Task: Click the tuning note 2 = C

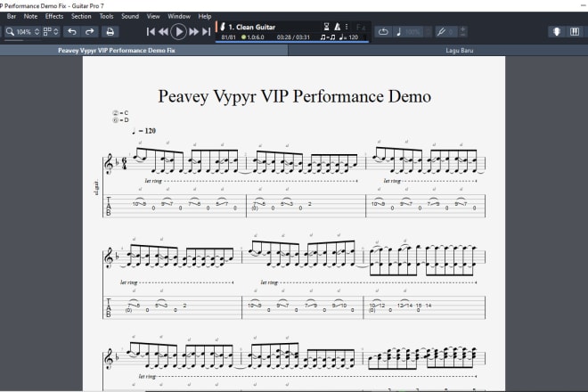Action: click(120, 113)
